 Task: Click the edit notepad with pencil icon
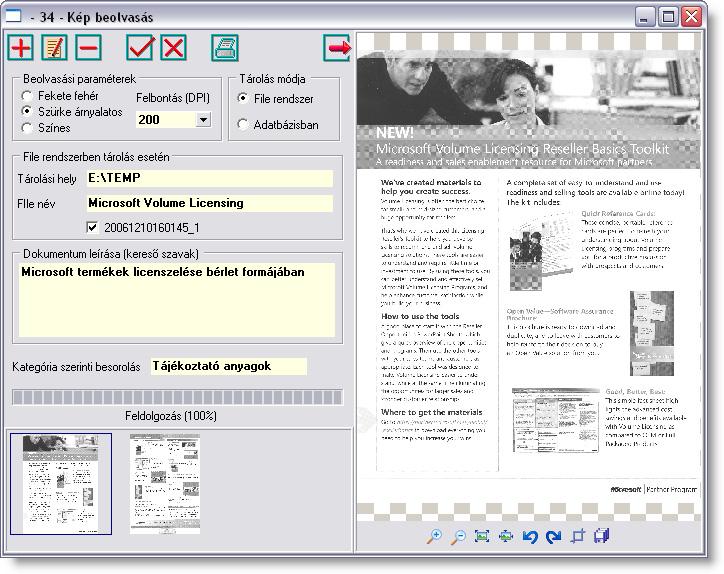[x=54, y=47]
